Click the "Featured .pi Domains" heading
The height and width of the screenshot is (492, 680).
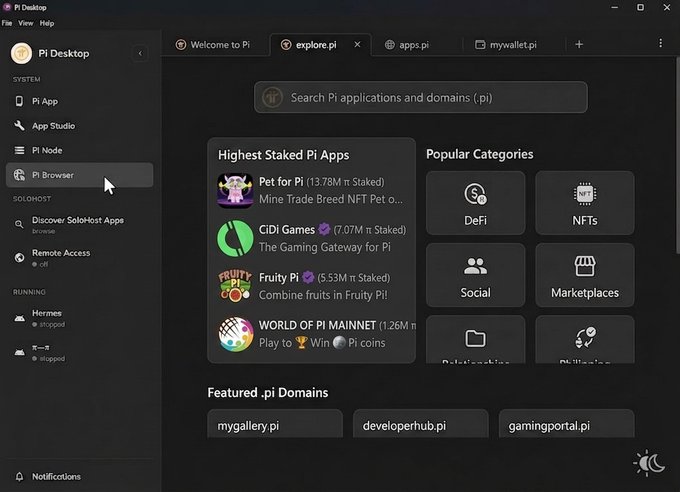point(268,393)
